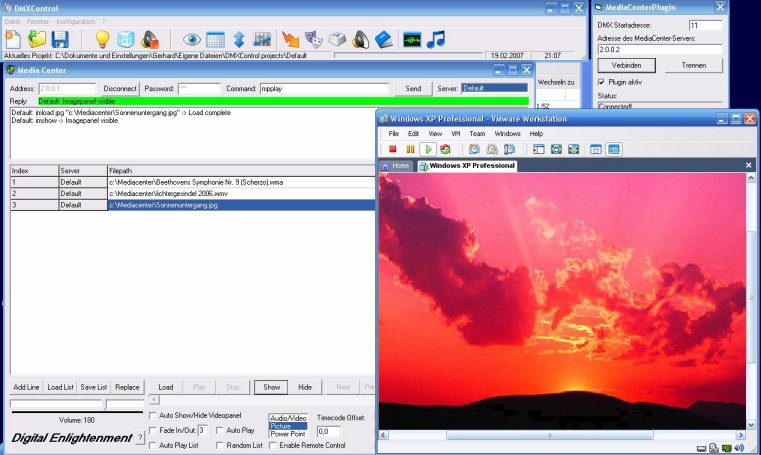Select Power Point in media type list
This screenshot has width=761, height=455.
point(288,433)
